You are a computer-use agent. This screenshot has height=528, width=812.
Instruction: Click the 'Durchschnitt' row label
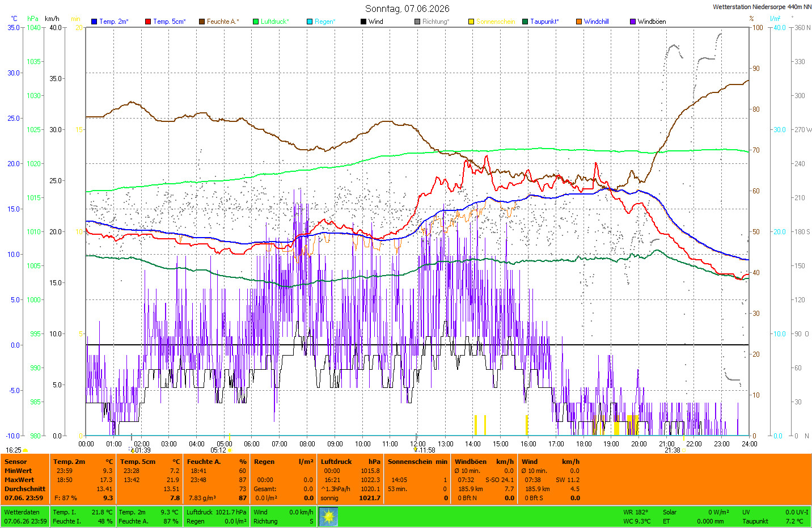click(25, 489)
